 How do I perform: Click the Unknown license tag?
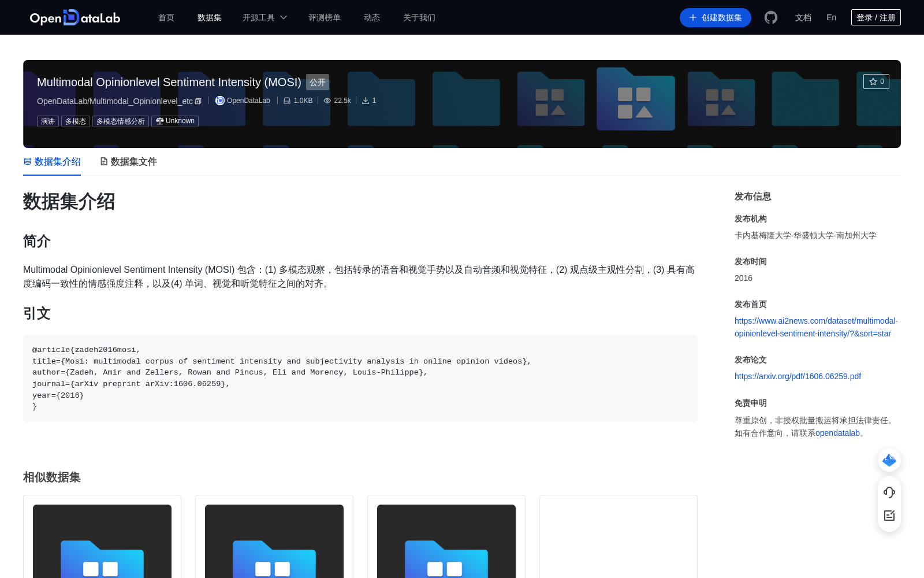pyautogui.click(x=175, y=121)
